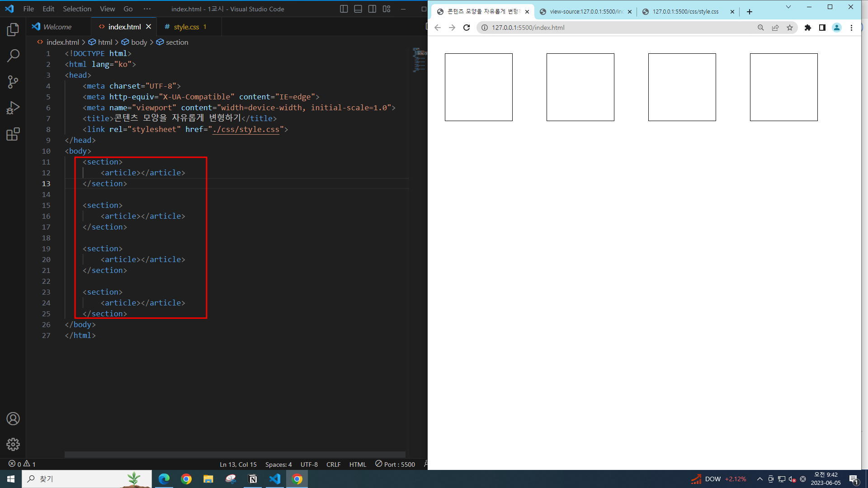Open the Explorer view in activity bar
868x488 pixels.
pyautogui.click(x=13, y=30)
